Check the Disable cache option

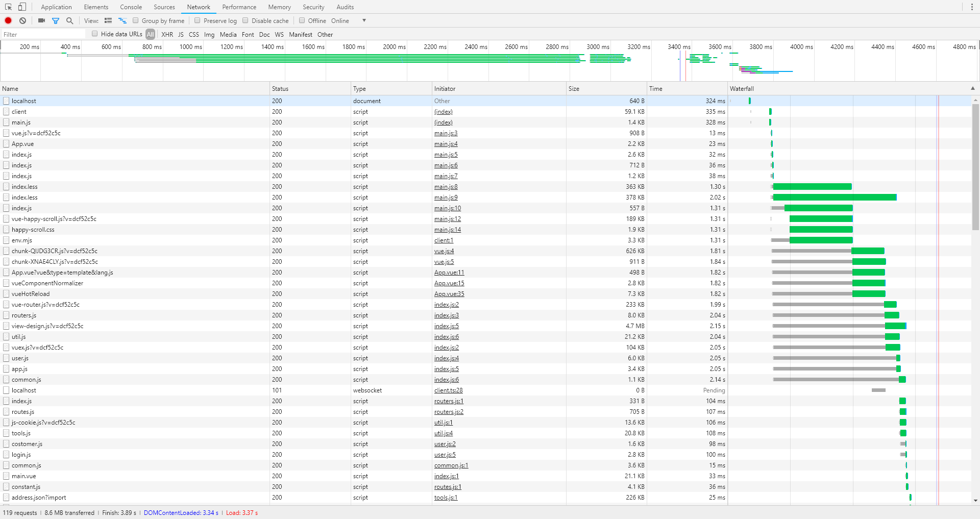click(246, 20)
